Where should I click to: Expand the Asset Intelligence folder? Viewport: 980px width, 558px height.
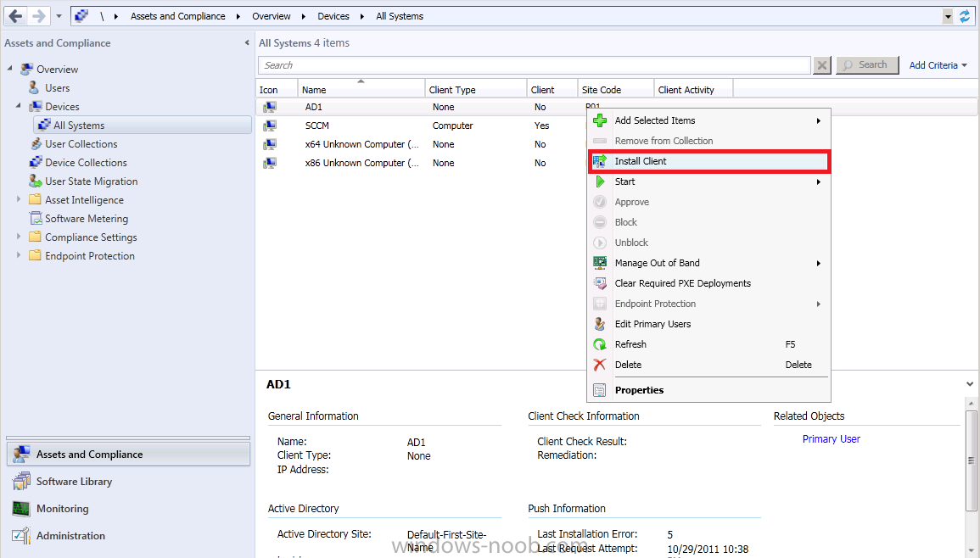click(x=18, y=199)
